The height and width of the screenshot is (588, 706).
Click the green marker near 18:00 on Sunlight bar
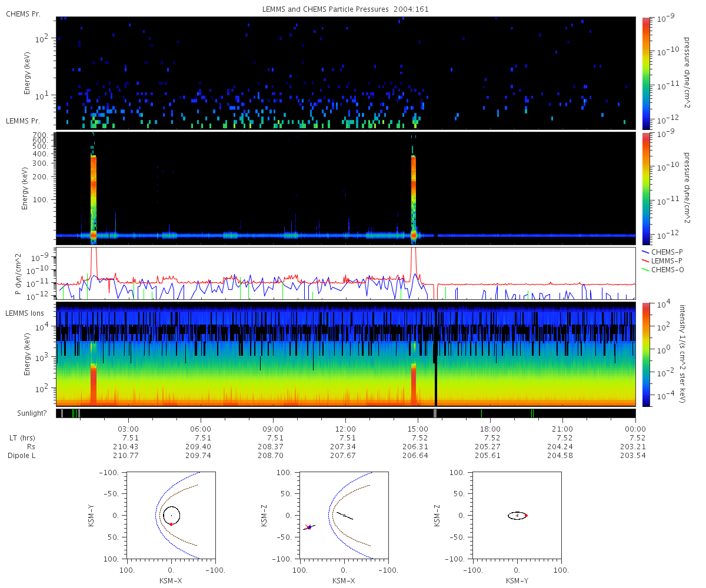[x=481, y=413]
